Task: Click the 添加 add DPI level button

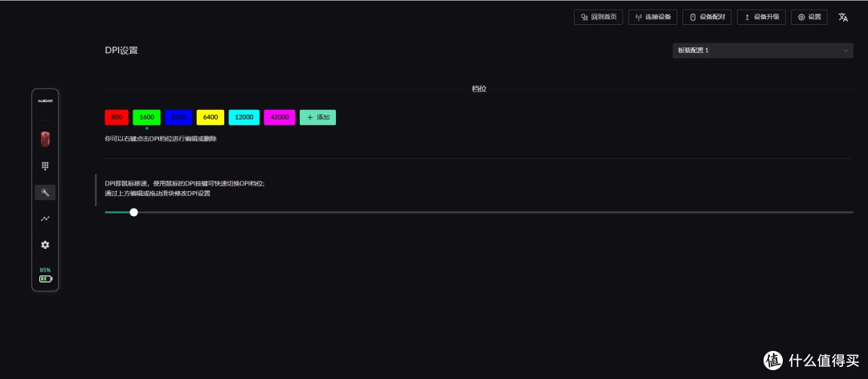Action: pyautogui.click(x=317, y=117)
